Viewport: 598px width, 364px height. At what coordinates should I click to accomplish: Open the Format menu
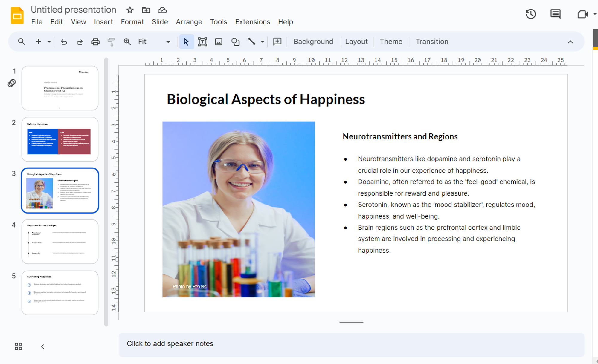(x=132, y=22)
